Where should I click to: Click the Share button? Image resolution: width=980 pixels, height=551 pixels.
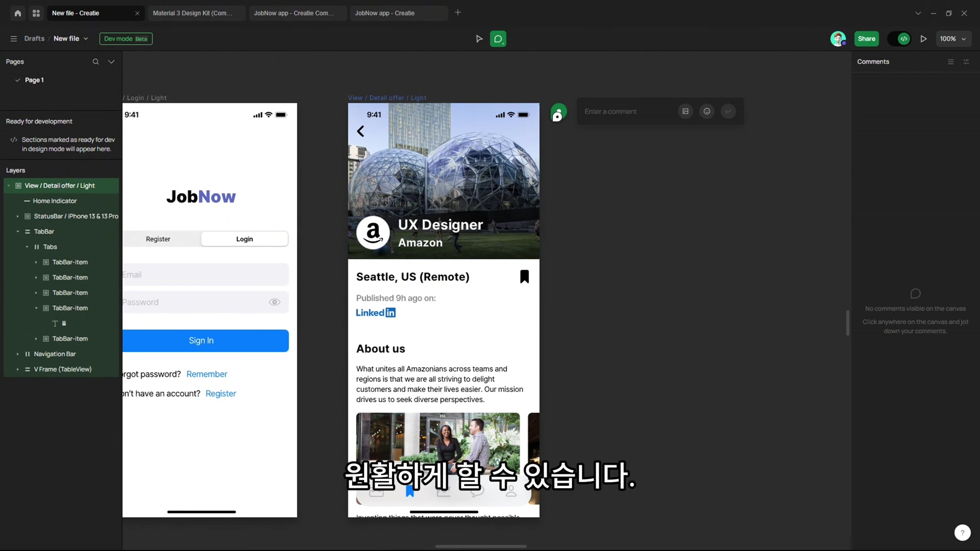click(866, 39)
